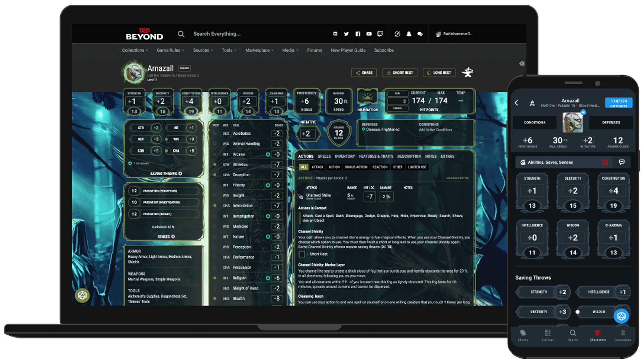
Task: Open the notifications bell icon
Action: [x=409, y=34]
